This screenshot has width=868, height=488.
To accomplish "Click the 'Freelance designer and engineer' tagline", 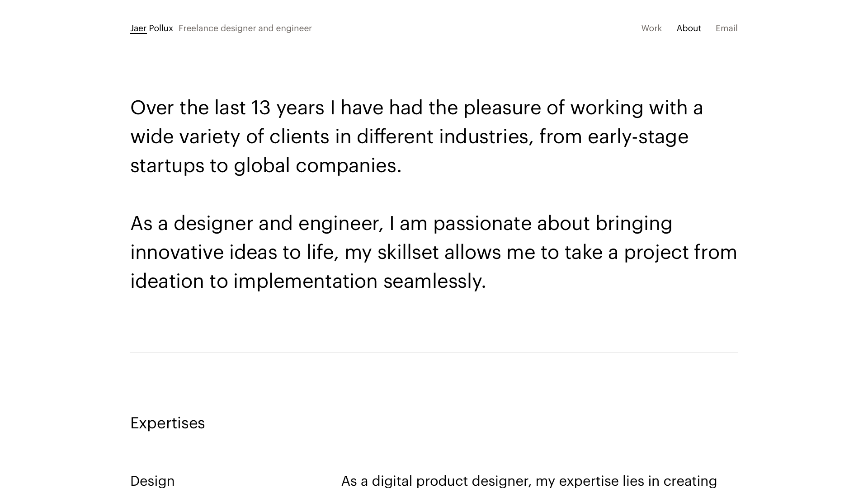I will tap(245, 28).
